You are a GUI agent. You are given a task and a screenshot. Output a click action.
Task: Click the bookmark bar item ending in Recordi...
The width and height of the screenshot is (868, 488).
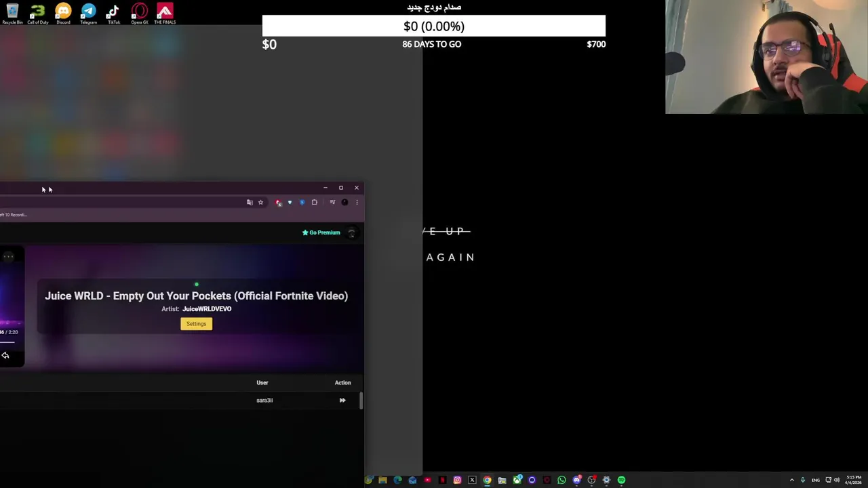14,215
